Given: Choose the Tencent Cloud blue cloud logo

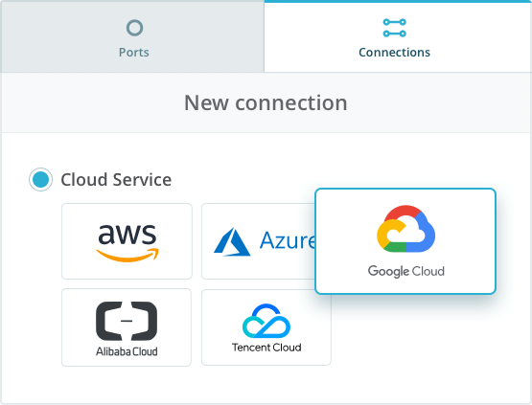Looking at the screenshot, I should click(266, 321).
